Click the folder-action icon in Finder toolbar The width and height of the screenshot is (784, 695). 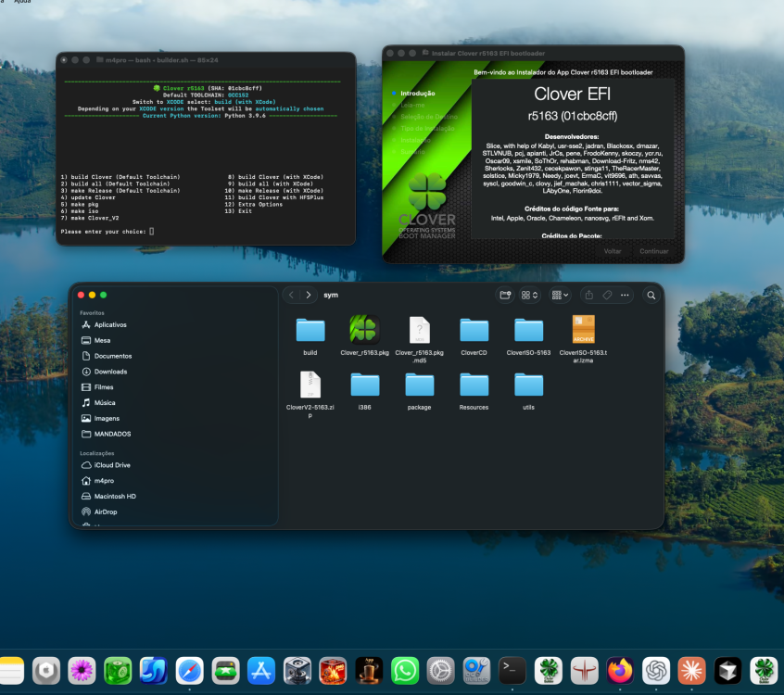point(505,295)
